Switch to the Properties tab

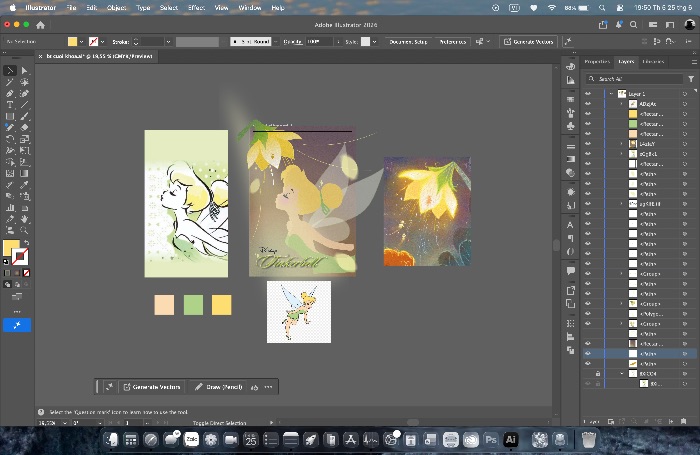point(597,62)
